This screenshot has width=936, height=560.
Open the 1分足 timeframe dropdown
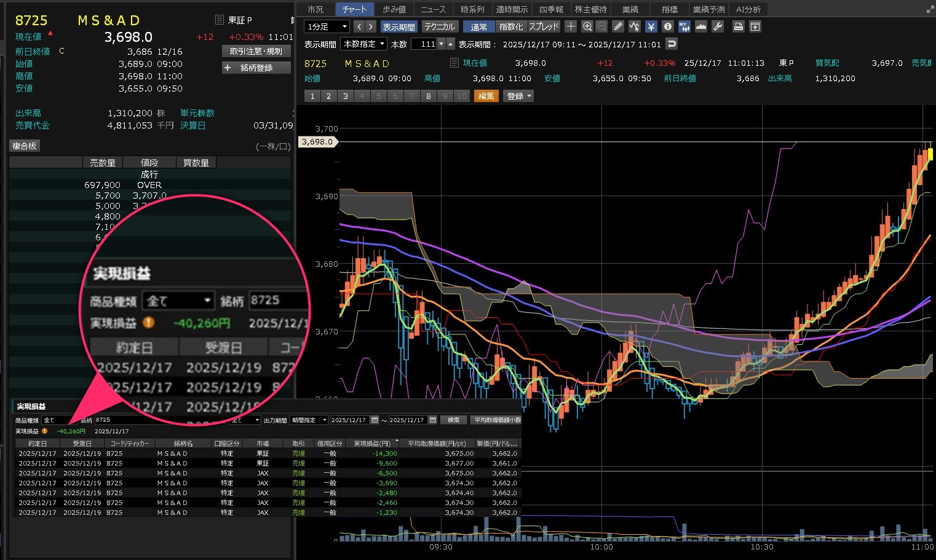click(x=327, y=26)
